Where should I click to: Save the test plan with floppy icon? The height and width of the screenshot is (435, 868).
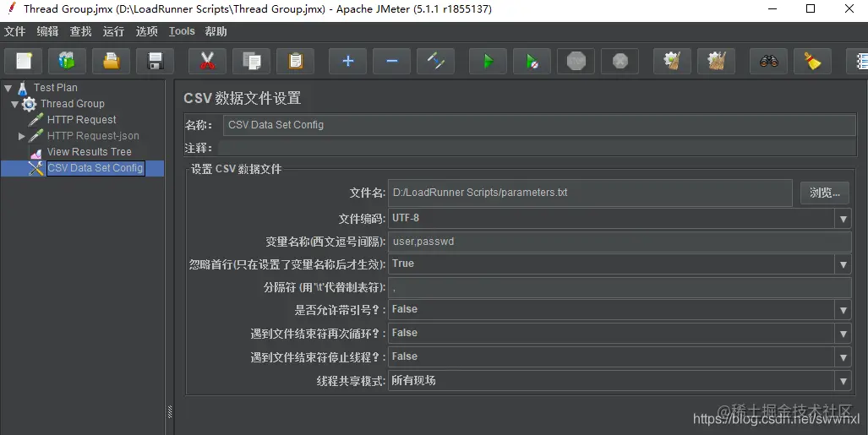[x=155, y=61]
